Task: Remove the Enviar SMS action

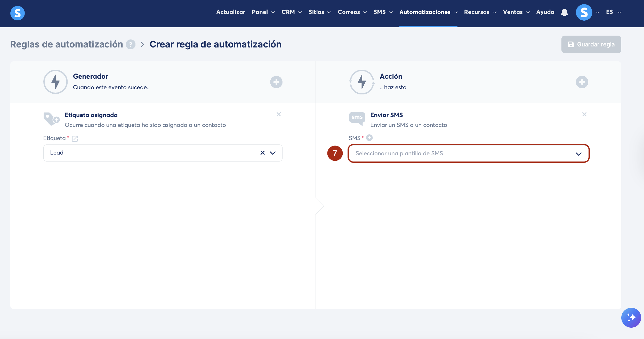Action: (x=584, y=114)
